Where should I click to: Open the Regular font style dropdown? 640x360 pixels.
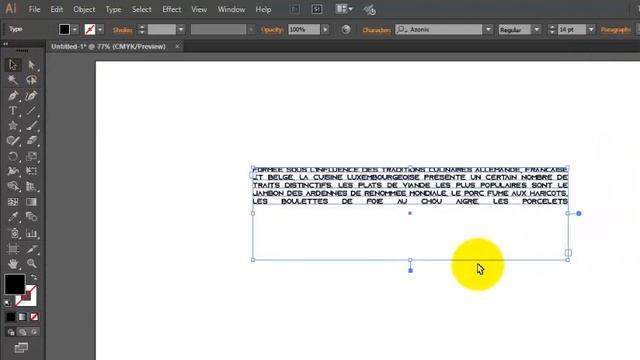(x=537, y=29)
